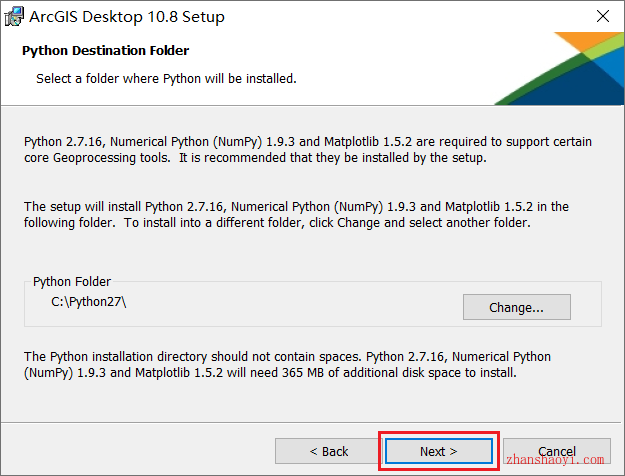Screen dimensions: 625x476
Task: Cancel the ArcGIS setup installation
Action: [557, 451]
